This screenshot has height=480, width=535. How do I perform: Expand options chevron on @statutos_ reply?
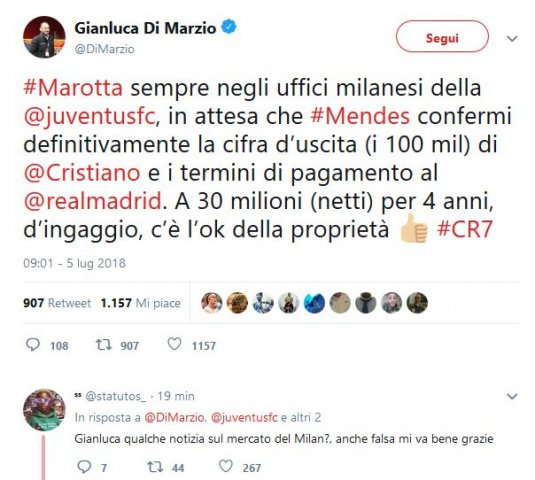point(512,396)
